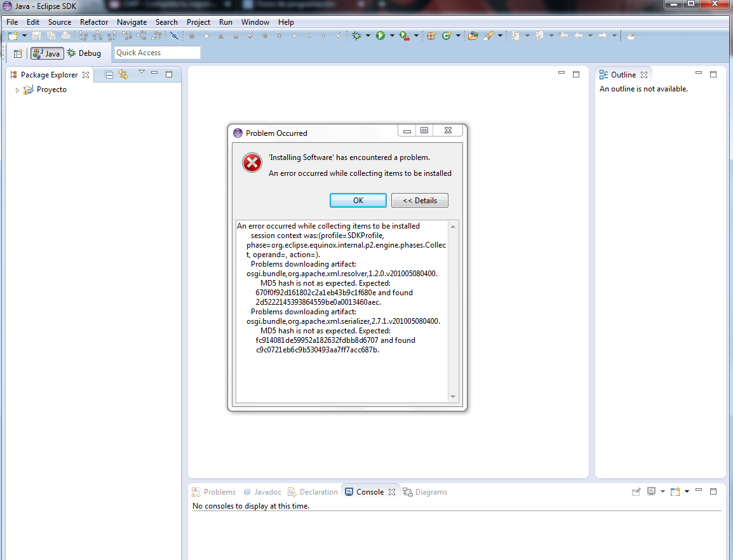Image resolution: width=733 pixels, height=560 pixels.
Task: Click the Collapse All icon in Package Explorer
Action: 109,75
